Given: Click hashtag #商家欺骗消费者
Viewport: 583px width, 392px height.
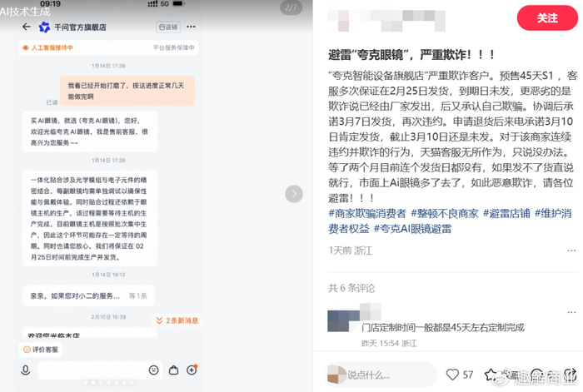Looking at the screenshot, I should [367, 214].
